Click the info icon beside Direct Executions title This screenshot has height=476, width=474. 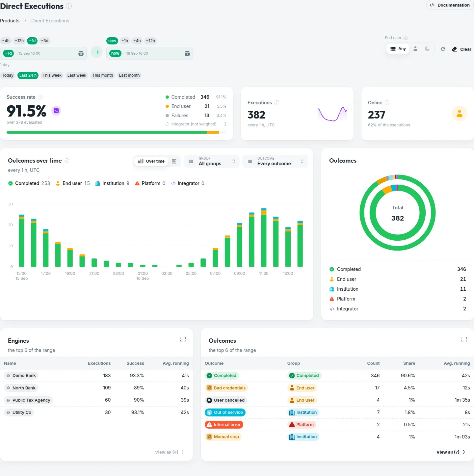coord(69,6)
